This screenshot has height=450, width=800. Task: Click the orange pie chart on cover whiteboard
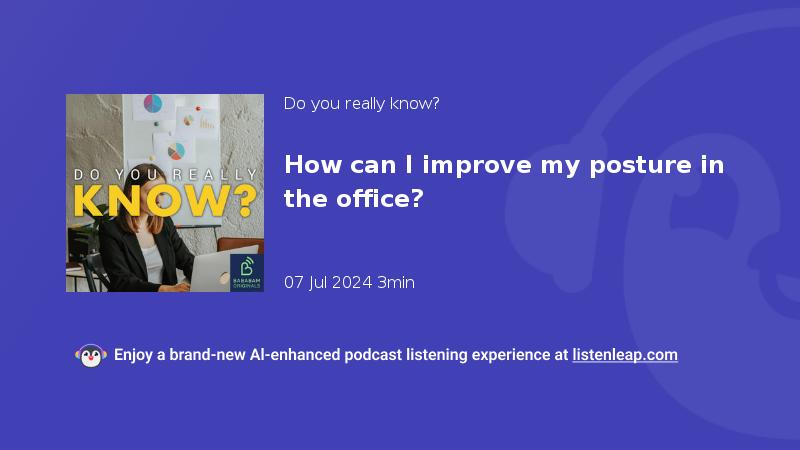[176, 151]
